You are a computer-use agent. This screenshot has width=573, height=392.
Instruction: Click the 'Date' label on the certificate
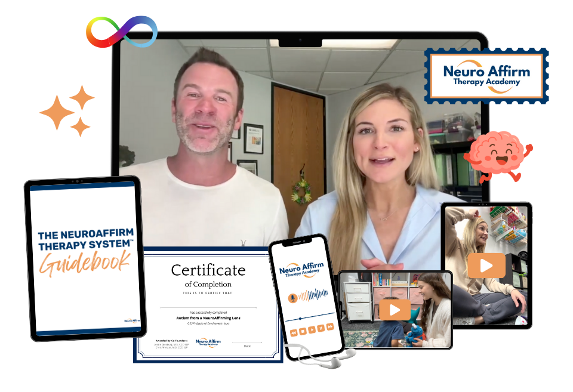(x=247, y=346)
